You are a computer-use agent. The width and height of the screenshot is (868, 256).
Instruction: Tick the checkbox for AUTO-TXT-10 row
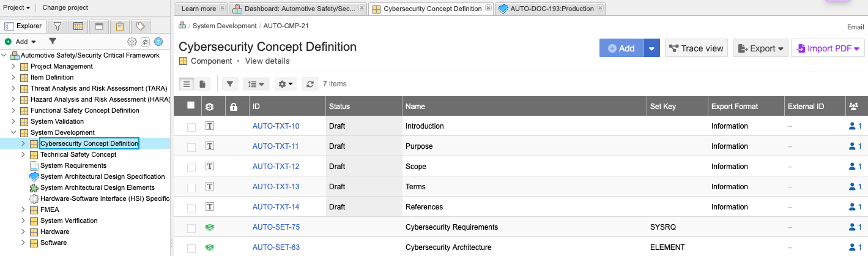191,127
